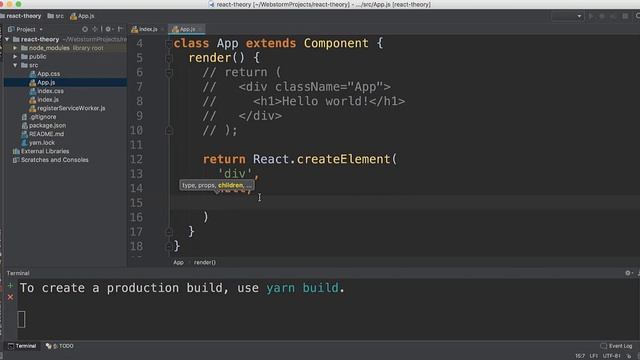Open the .gitignore file

[42, 117]
